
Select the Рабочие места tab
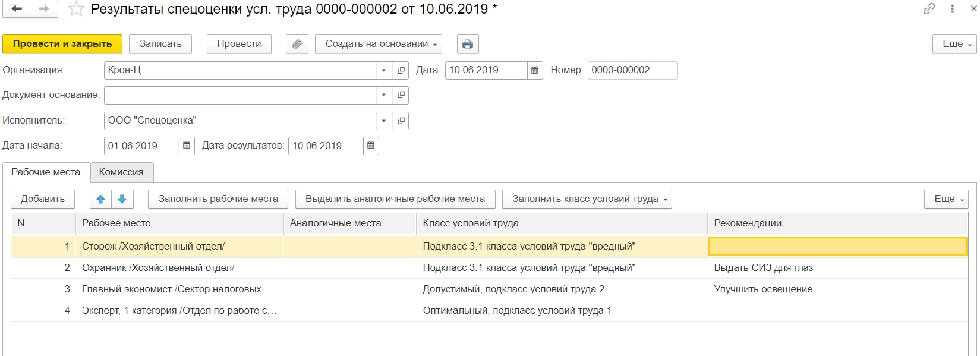[46, 172]
